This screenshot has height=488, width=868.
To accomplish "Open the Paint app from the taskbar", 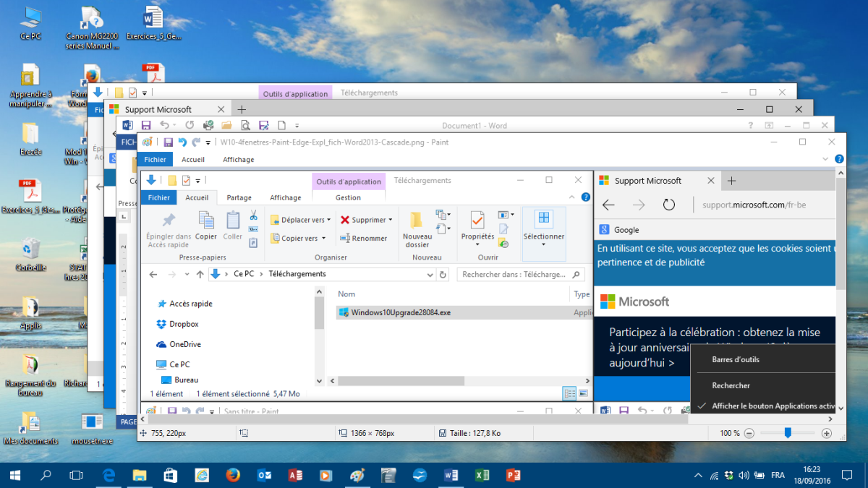I will [x=357, y=475].
